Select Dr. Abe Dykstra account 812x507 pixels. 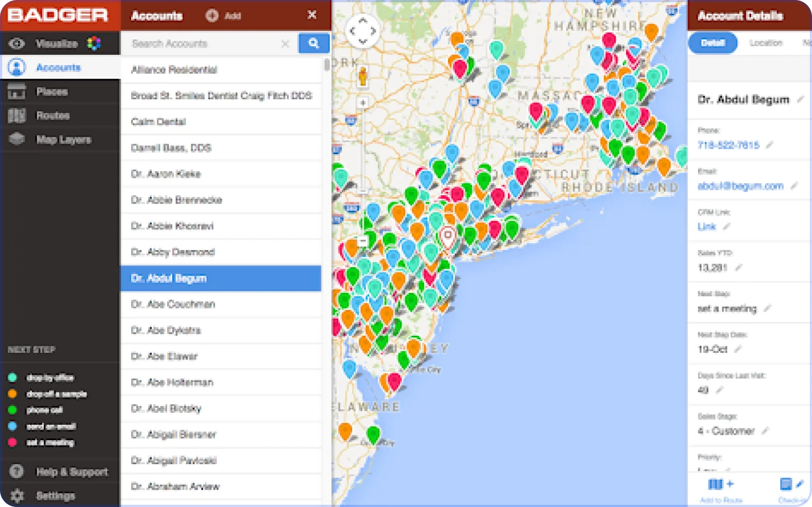[221, 330]
